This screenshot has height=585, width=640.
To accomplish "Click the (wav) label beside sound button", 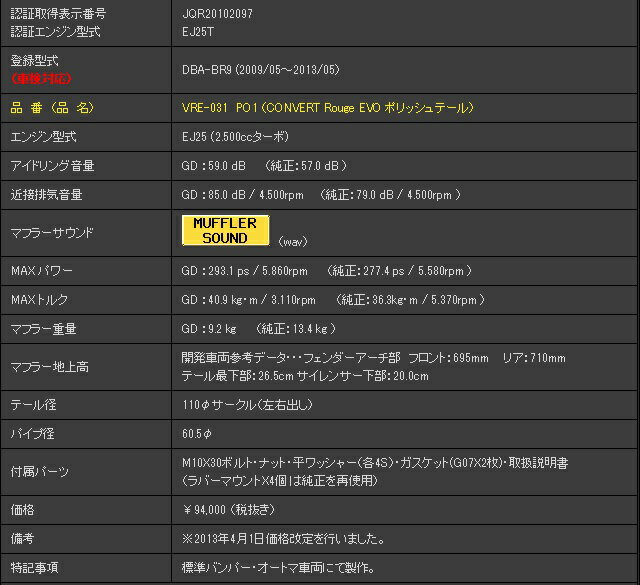I will [293, 242].
